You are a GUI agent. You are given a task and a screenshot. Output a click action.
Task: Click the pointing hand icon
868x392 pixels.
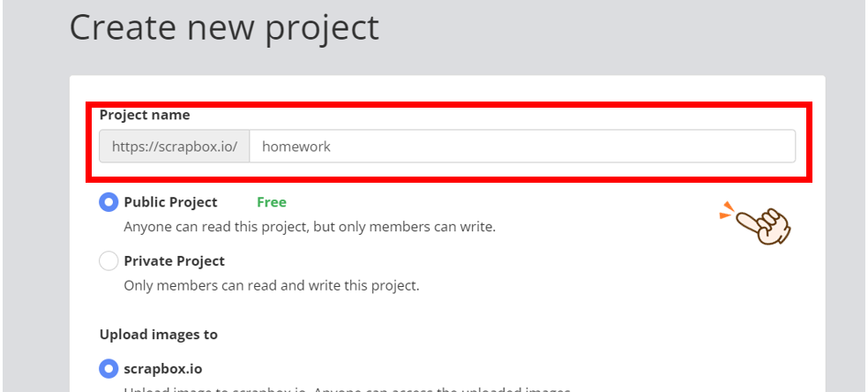click(x=762, y=225)
